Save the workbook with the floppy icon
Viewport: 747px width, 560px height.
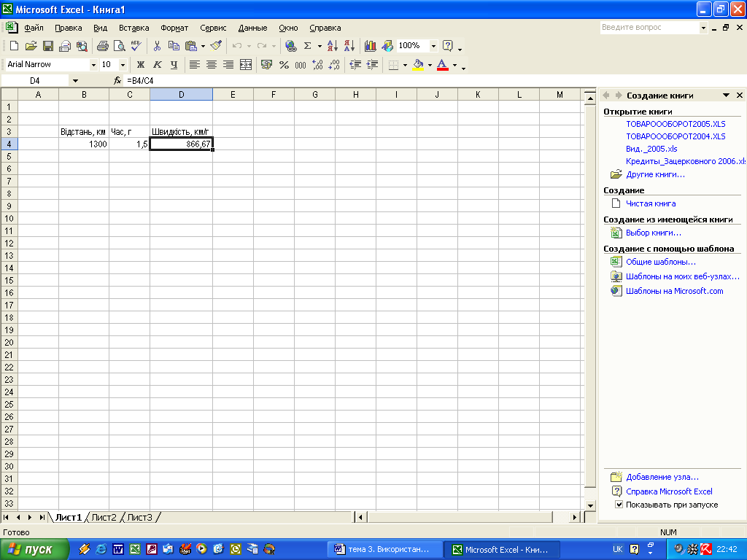click(x=47, y=46)
